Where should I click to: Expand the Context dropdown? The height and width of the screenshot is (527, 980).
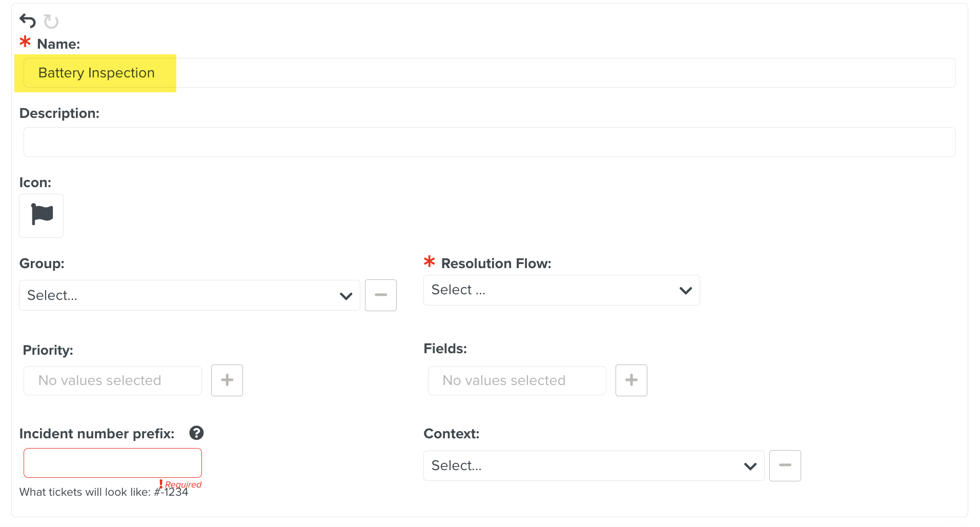click(594, 465)
